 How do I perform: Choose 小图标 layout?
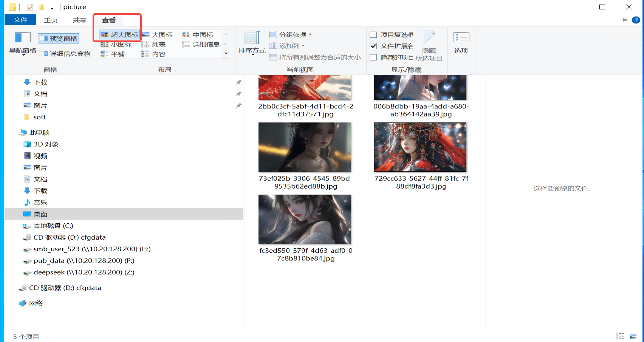tap(116, 45)
